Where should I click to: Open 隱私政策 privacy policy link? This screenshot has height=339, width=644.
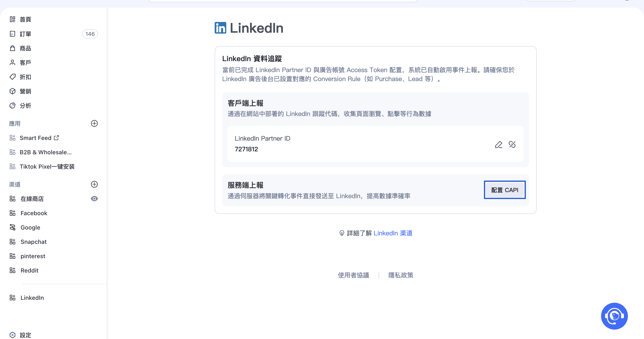click(x=401, y=275)
